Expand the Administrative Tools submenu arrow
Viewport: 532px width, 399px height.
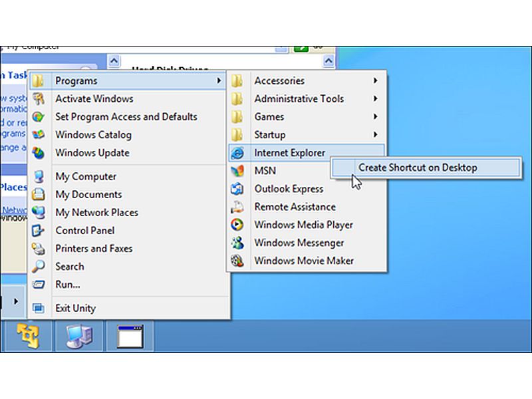tap(375, 98)
